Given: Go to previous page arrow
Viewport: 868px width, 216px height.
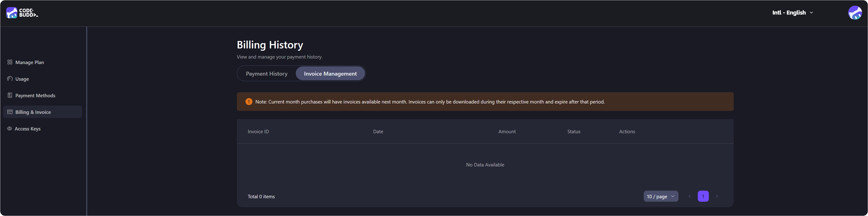Looking at the screenshot, I should [690, 196].
